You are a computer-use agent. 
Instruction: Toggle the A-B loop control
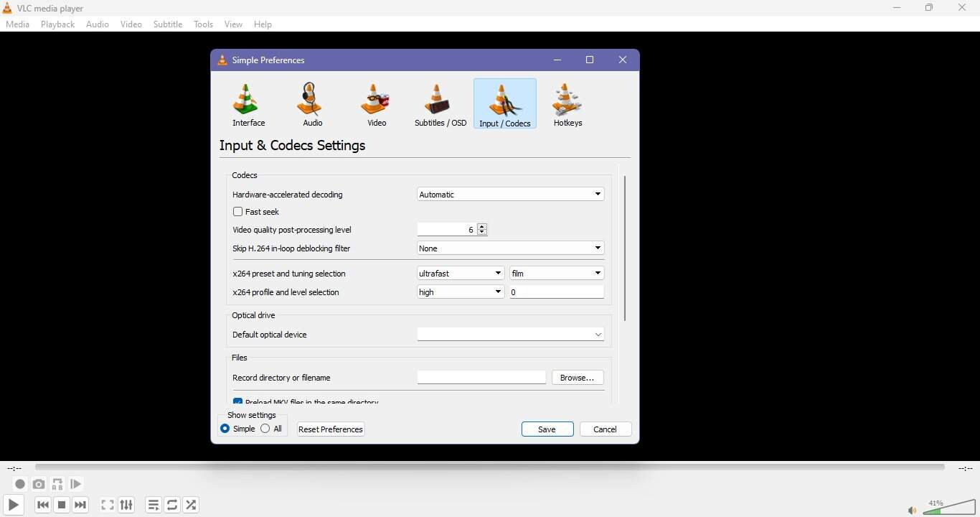(x=57, y=484)
